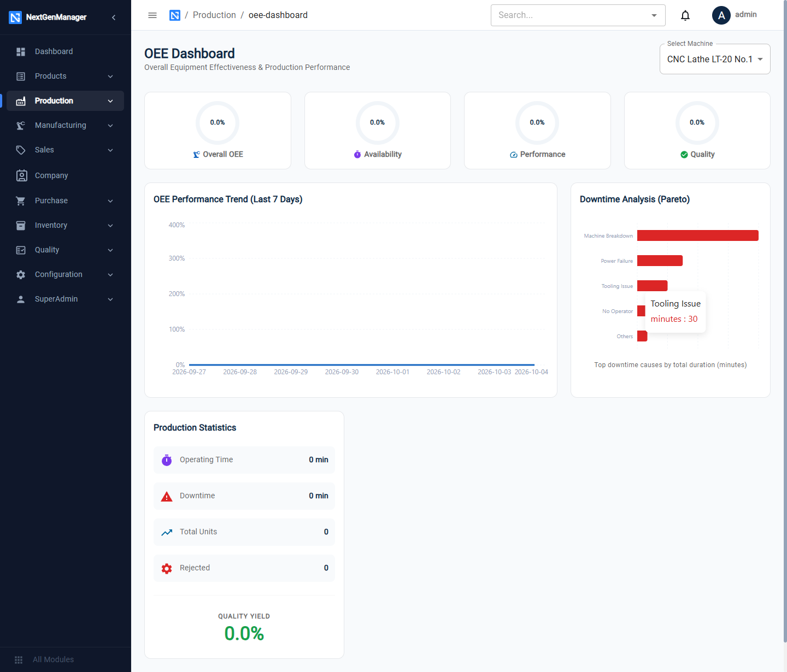Open notifications bell
Viewport: 787px width, 672px height.
point(685,15)
